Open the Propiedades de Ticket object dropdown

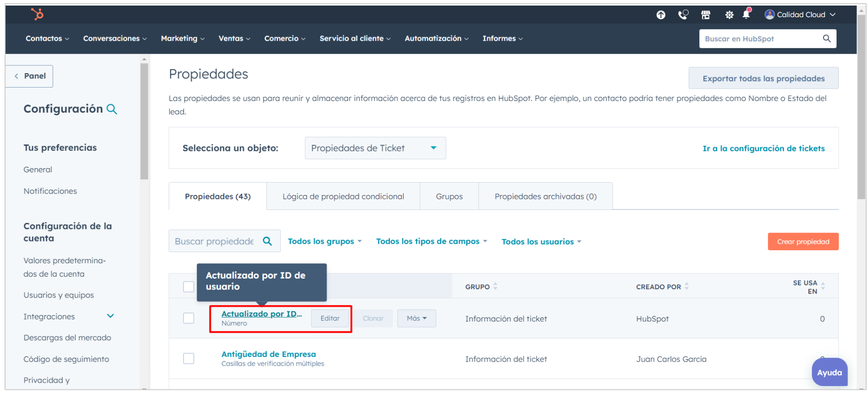375,148
